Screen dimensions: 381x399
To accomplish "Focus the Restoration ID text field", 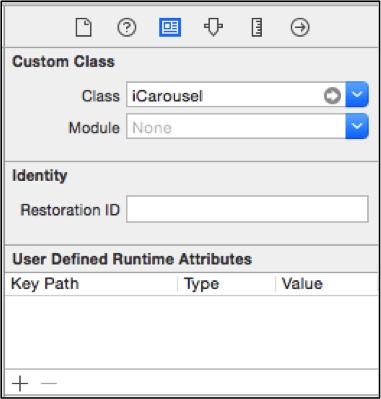I will [247, 209].
